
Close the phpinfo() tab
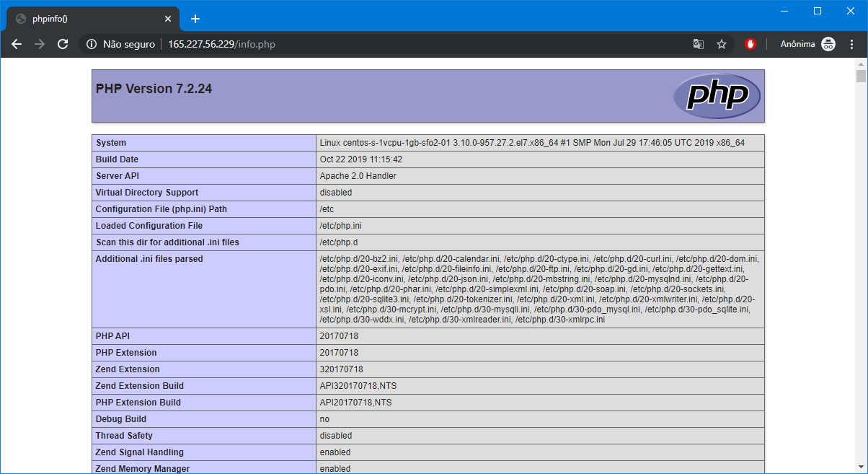click(x=168, y=19)
